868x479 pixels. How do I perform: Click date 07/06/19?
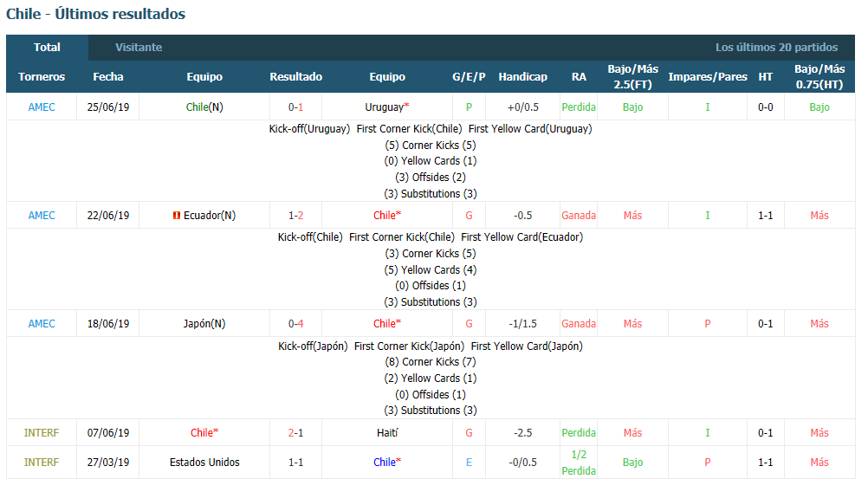point(108,433)
